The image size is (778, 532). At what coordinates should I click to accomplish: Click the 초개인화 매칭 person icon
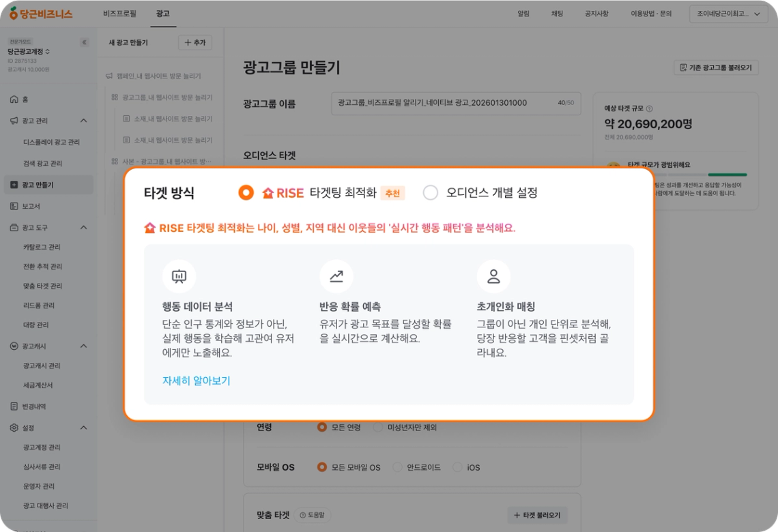[493, 276]
